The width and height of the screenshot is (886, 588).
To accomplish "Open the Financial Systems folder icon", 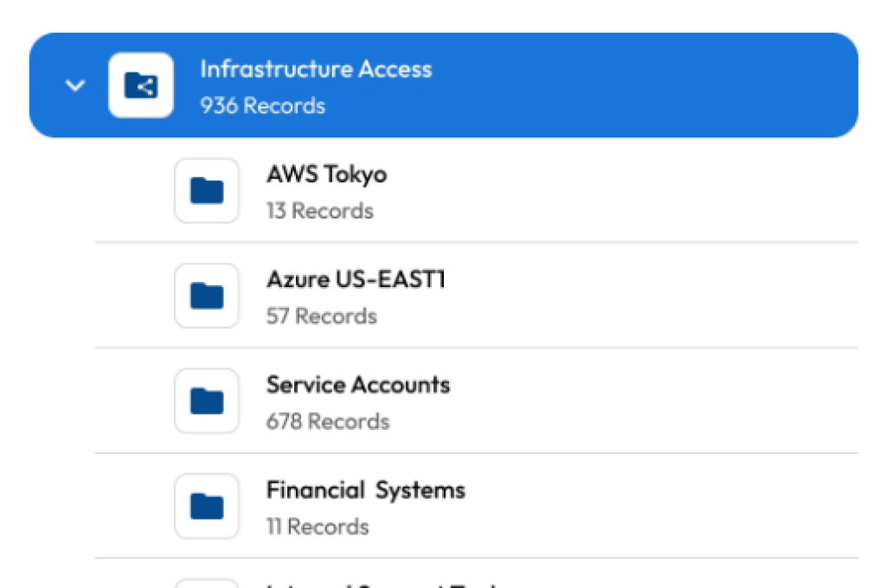I will point(206,505).
